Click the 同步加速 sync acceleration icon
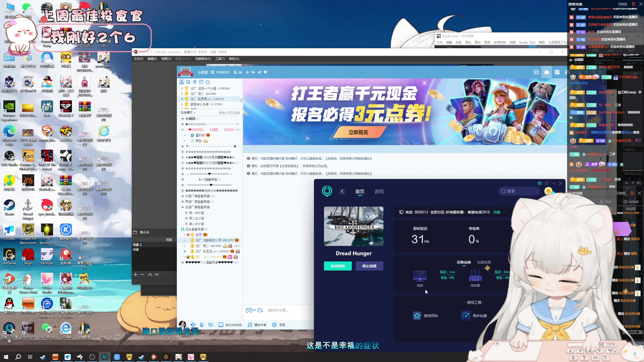 (x=466, y=315)
